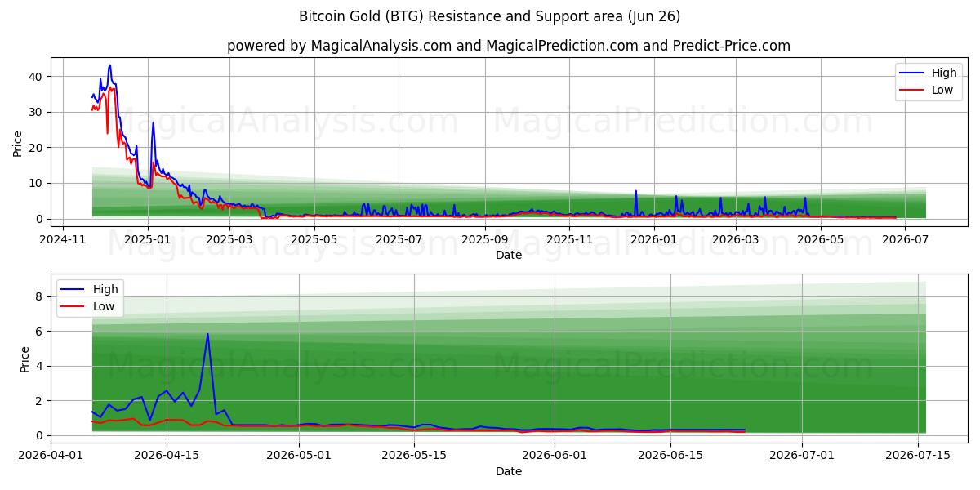Click the '2026-06-01' x-axis label on the bottom chart

pyautogui.click(x=555, y=456)
